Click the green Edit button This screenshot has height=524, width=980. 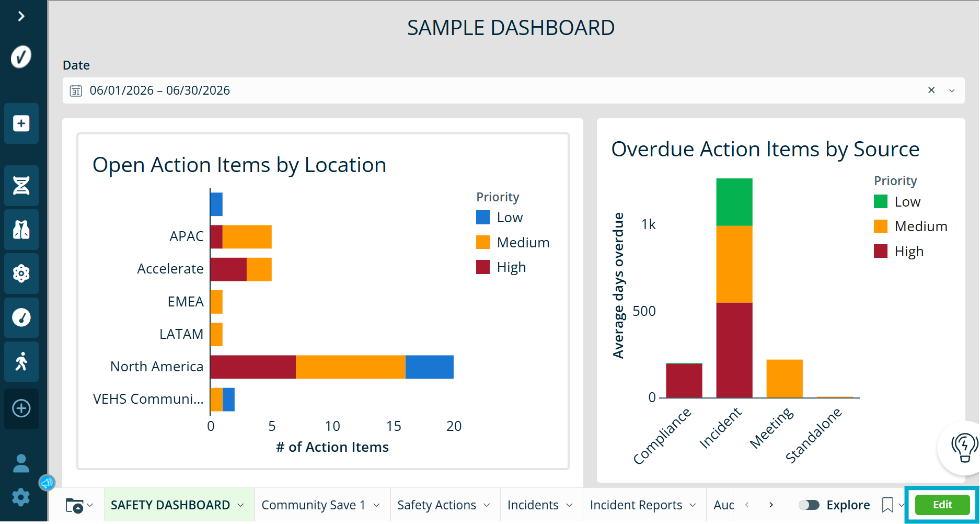click(942, 505)
